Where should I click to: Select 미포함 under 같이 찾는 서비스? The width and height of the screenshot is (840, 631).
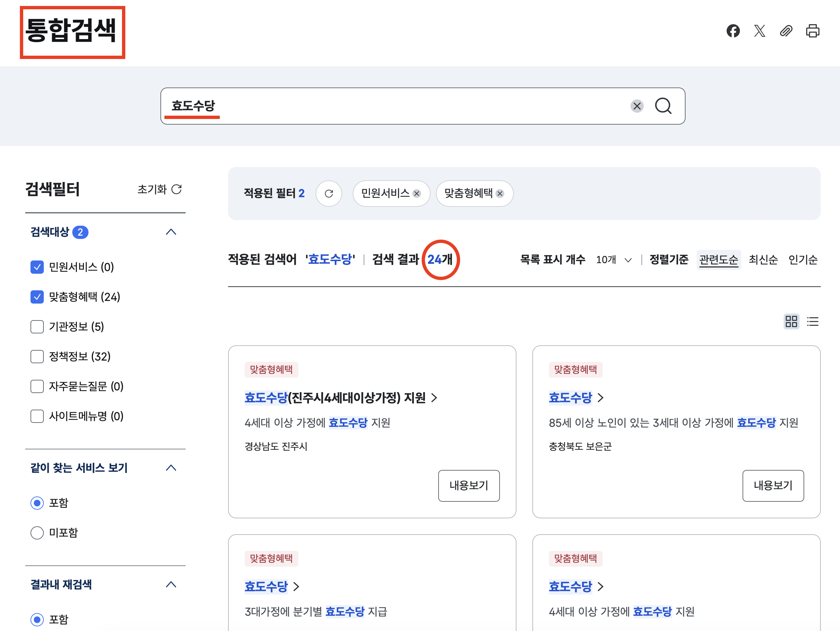37,533
